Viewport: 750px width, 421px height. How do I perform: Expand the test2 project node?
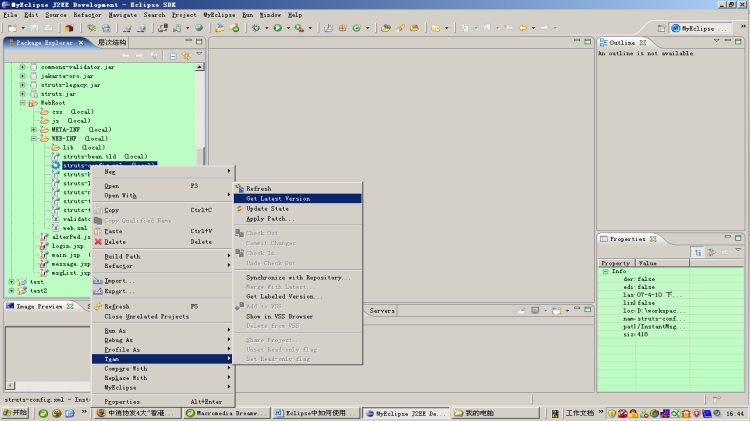point(11,290)
